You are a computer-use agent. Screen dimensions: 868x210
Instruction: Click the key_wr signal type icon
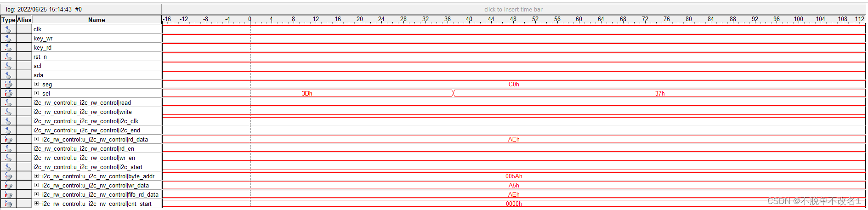pos(8,38)
